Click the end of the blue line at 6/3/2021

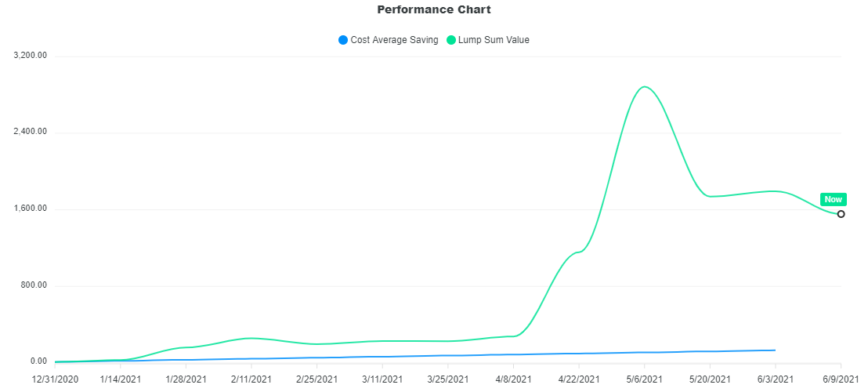click(775, 350)
